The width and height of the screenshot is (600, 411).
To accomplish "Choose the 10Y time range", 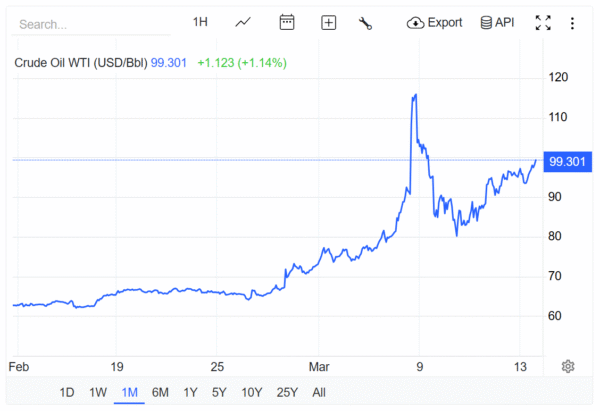I will 252,392.
